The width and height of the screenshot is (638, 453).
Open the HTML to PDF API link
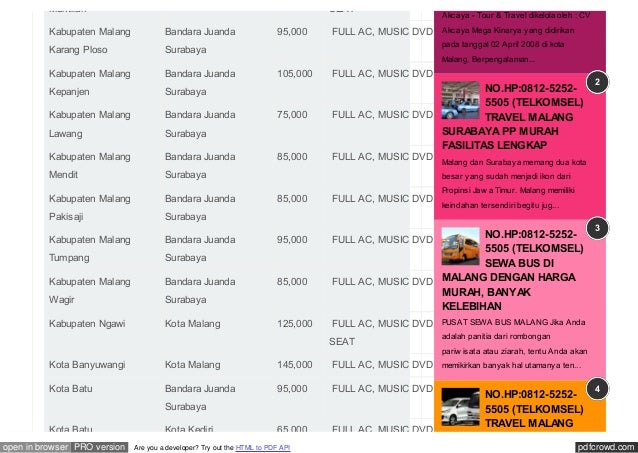tap(263, 448)
